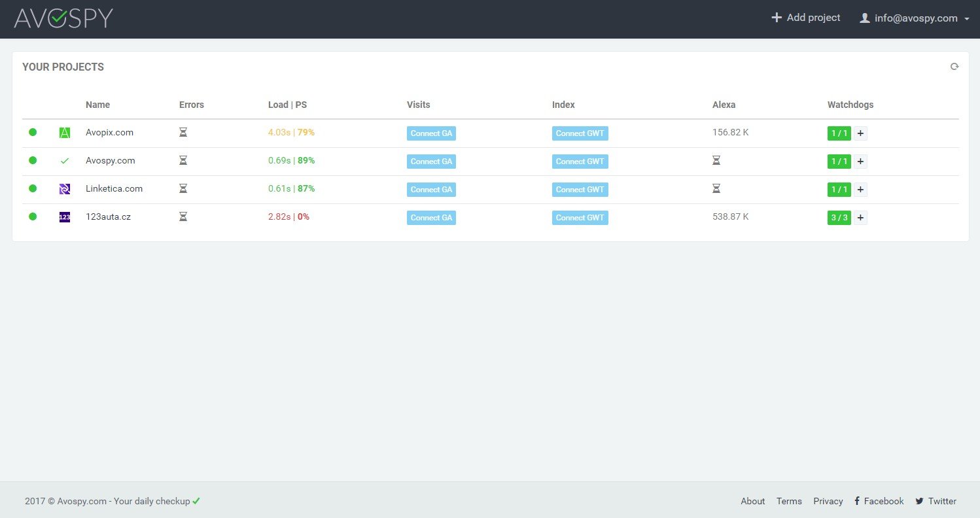Click the 123auta.cz favicon icon
The image size is (980, 518).
coord(65,217)
